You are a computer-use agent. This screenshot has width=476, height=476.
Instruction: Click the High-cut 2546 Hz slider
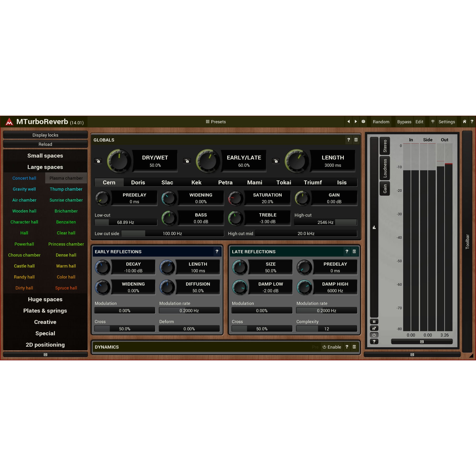coord(325,222)
